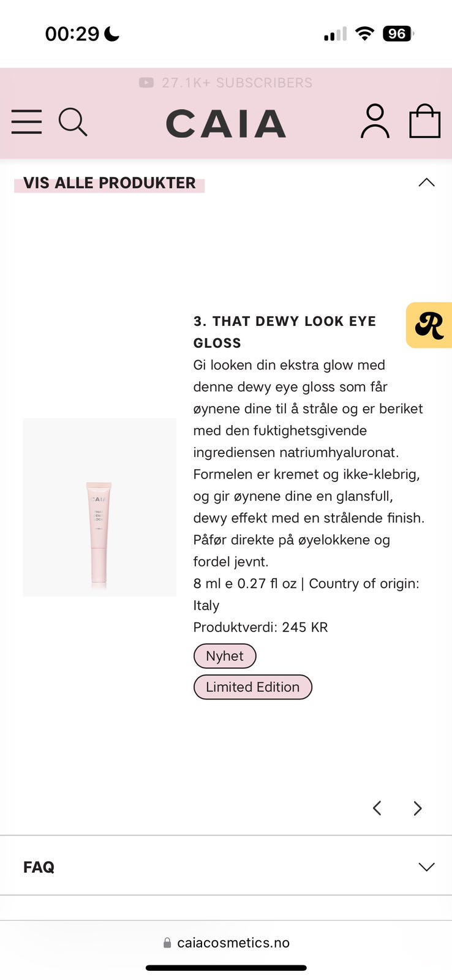This screenshot has width=452, height=980.
Task: Open the hamburger menu
Action: tap(27, 121)
